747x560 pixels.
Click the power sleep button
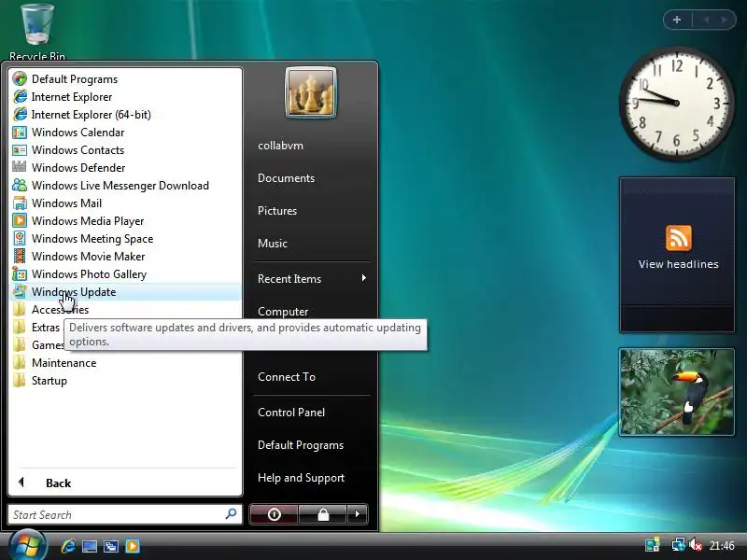(274, 514)
